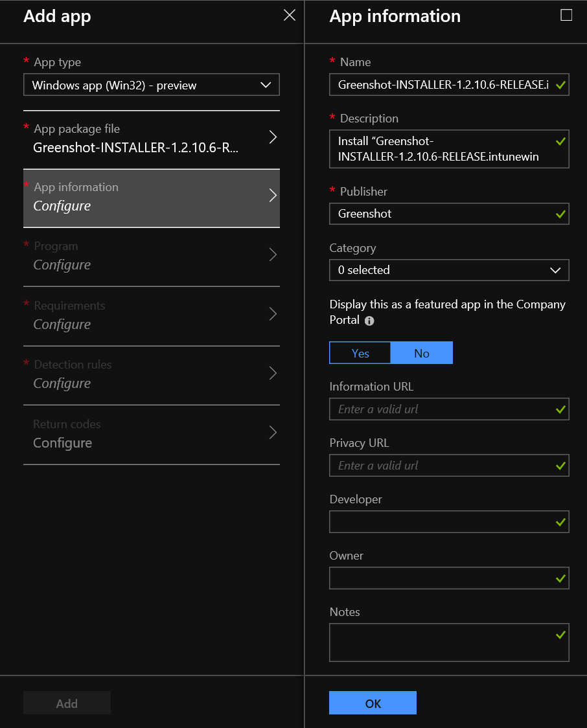Click the Developer field
587x728 pixels.
[449, 522]
